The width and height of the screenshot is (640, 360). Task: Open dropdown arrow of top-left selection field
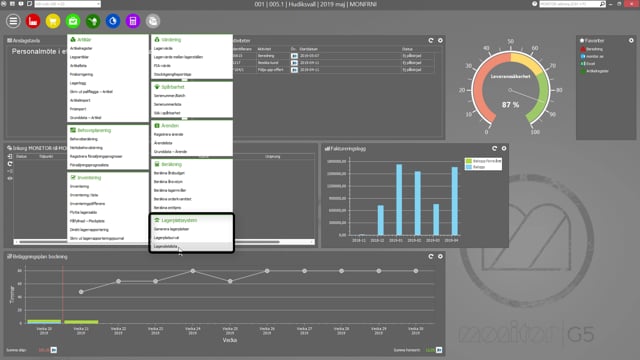(x=98, y=4)
